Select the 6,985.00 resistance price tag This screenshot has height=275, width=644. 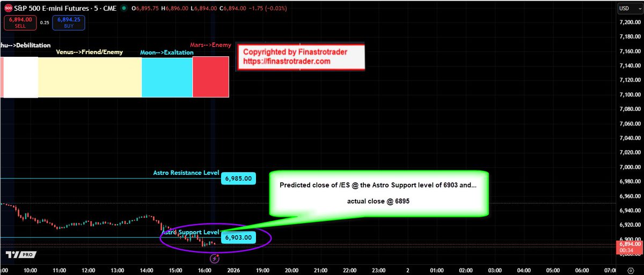pos(238,179)
